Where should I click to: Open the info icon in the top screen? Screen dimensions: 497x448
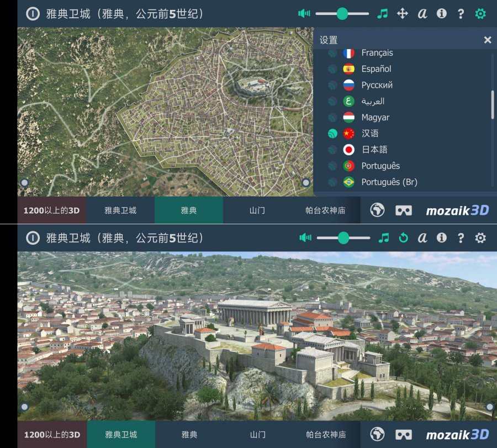[x=442, y=14]
